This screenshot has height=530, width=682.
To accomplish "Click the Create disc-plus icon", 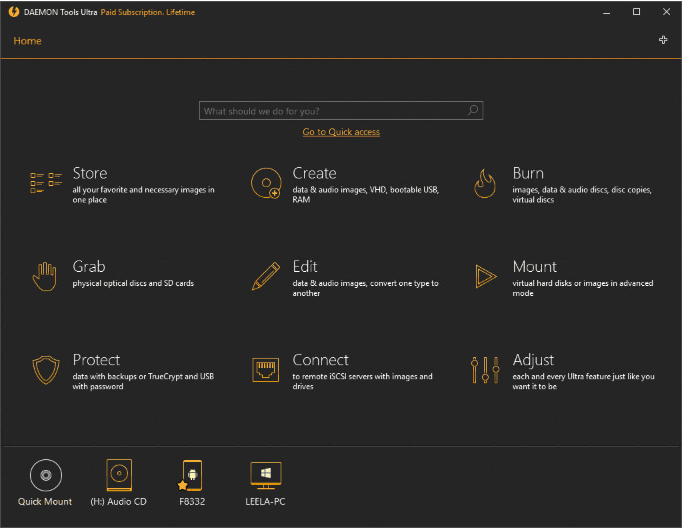I will [x=266, y=183].
